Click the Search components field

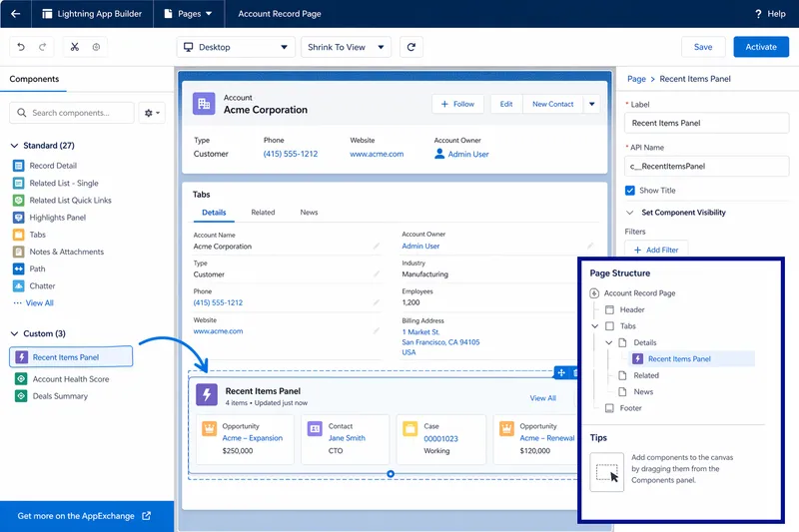pyautogui.click(x=72, y=113)
